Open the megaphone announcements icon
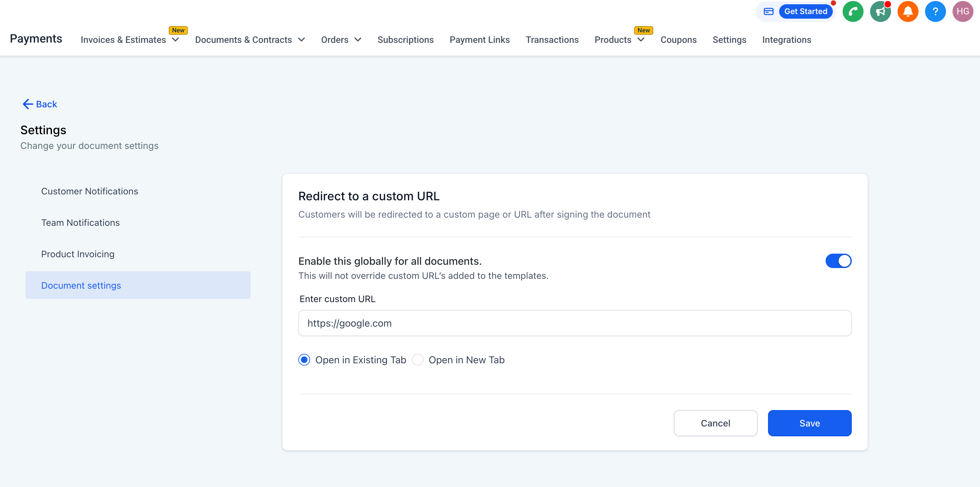Viewport: 980px width, 487px height. pos(880,11)
